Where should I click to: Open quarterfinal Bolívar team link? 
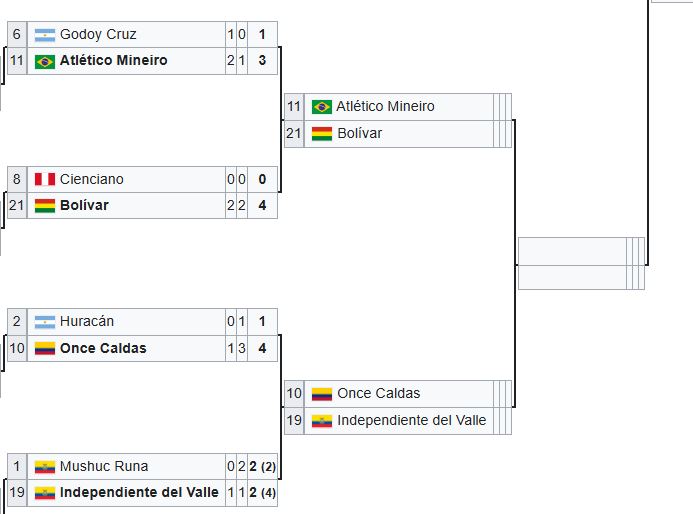(359, 134)
